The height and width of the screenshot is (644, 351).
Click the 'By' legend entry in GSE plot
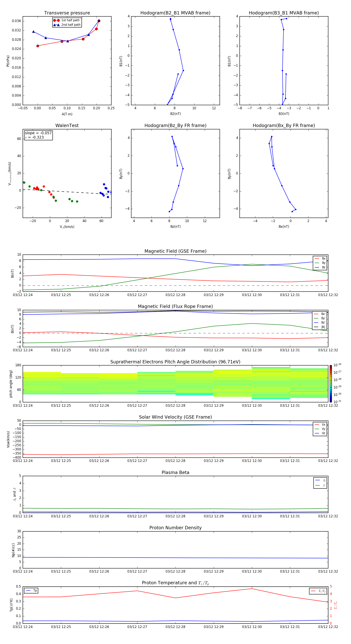pos(320,263)
